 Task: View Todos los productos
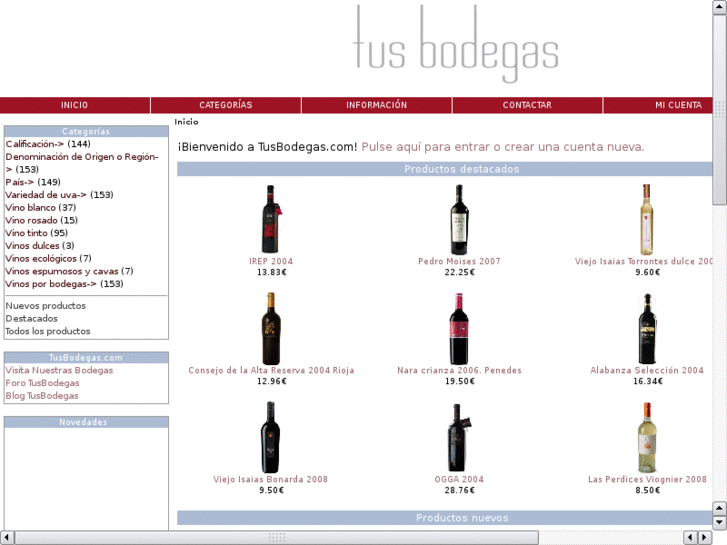click(48, 331)
